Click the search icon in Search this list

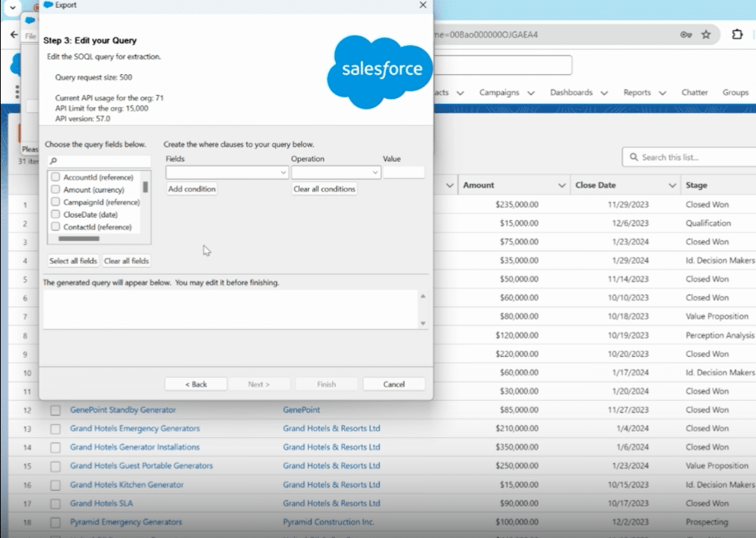(633, 157)
